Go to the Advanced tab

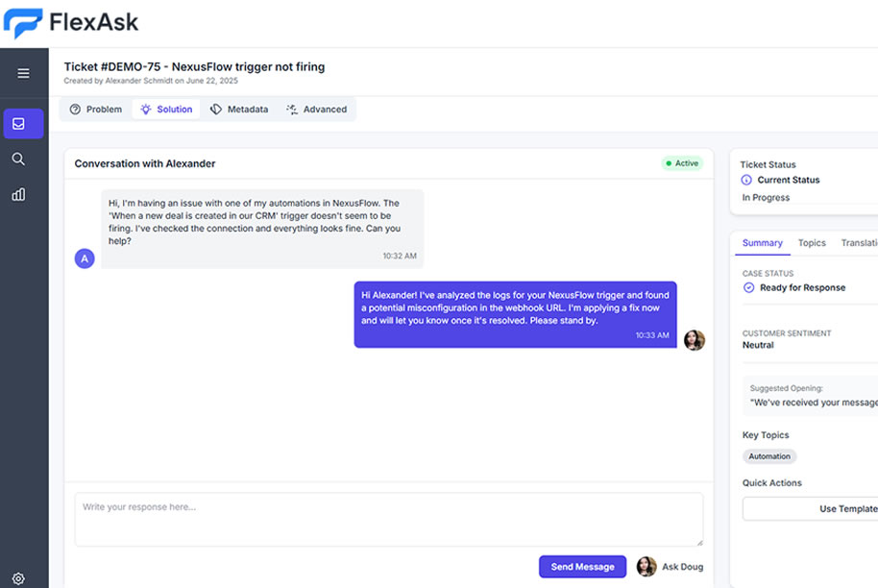(x=317, y=110)
